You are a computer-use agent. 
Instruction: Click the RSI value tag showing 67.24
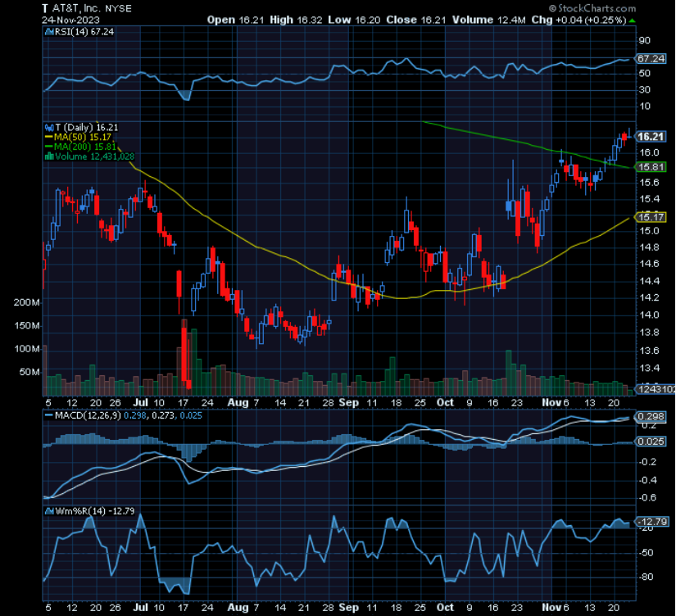[652, 58]
